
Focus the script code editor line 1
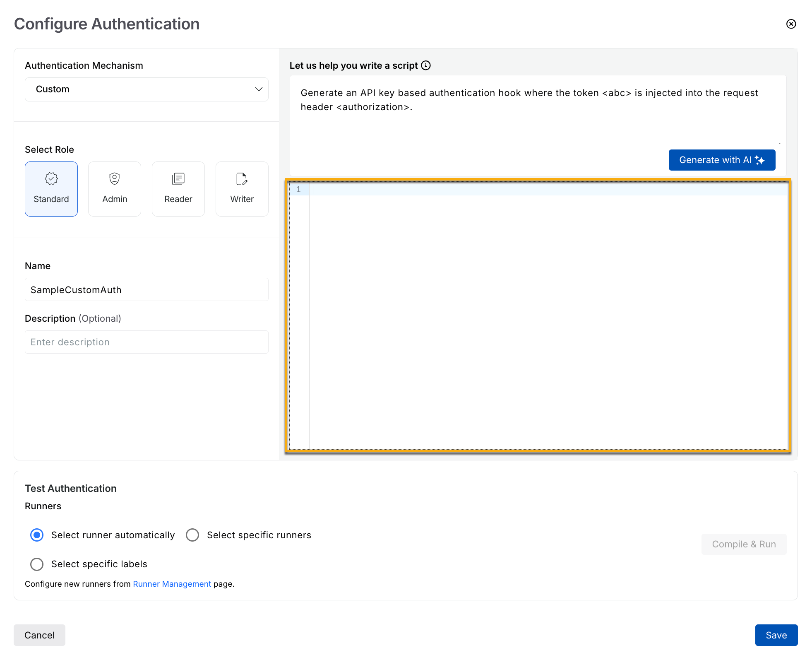coord(548,190)
